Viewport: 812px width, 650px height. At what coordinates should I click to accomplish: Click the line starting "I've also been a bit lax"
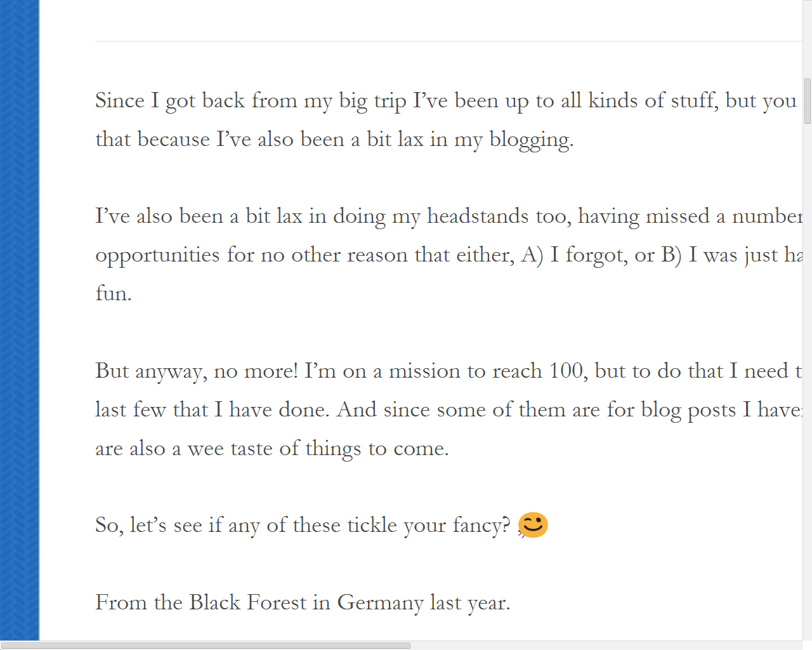(444, 216)
